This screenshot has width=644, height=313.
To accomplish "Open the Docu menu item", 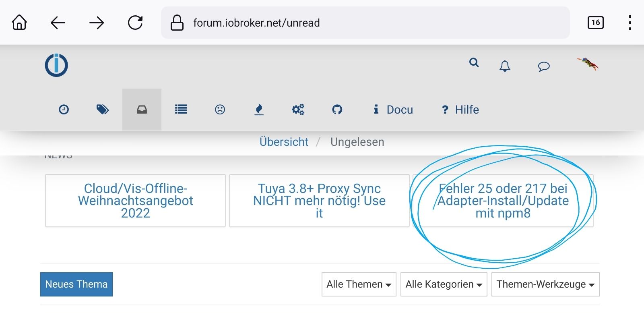I will coord(393,110).
